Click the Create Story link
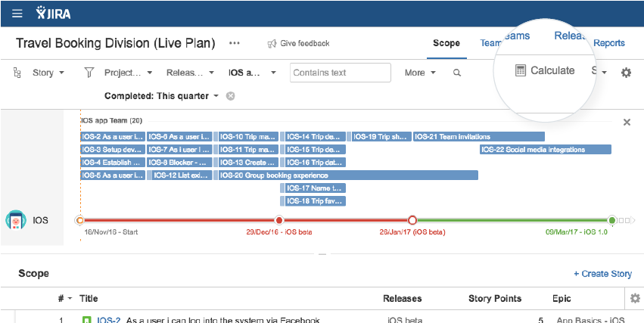644x323 pixels. click(x=602, y=274)
